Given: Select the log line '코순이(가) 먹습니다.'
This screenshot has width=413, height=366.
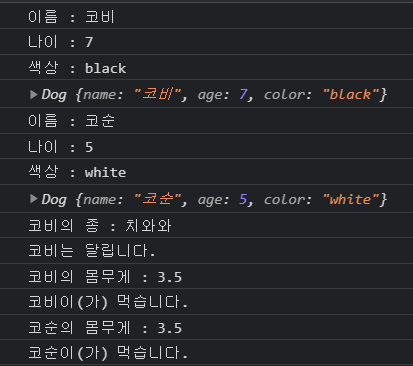Looking at the screenshot, I should [108, 353].
